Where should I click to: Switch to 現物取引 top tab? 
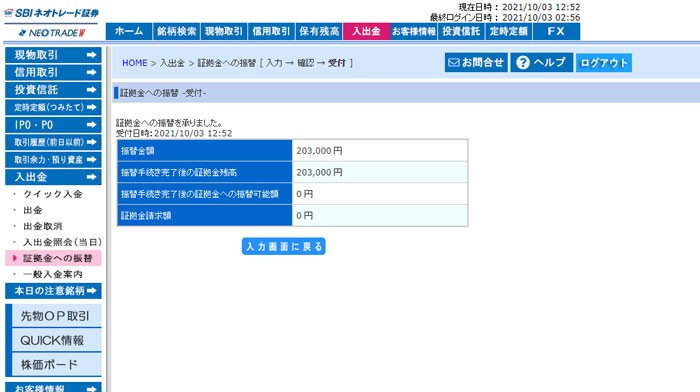224,32
